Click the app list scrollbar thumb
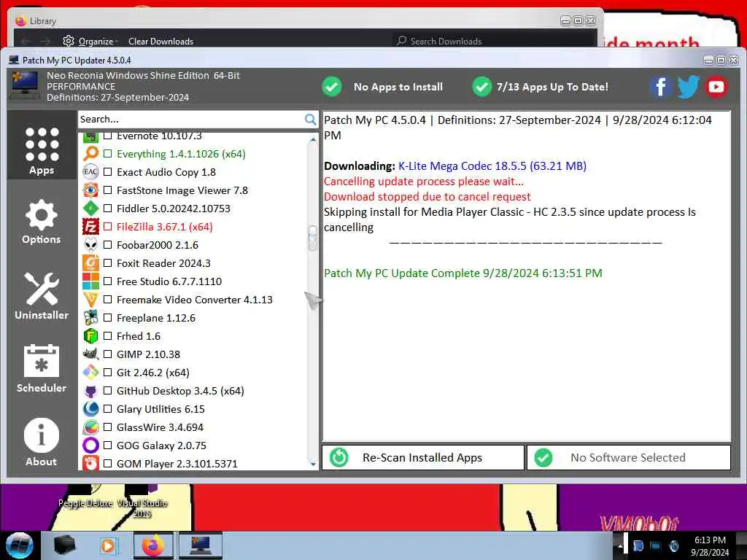 pos(313,238)
